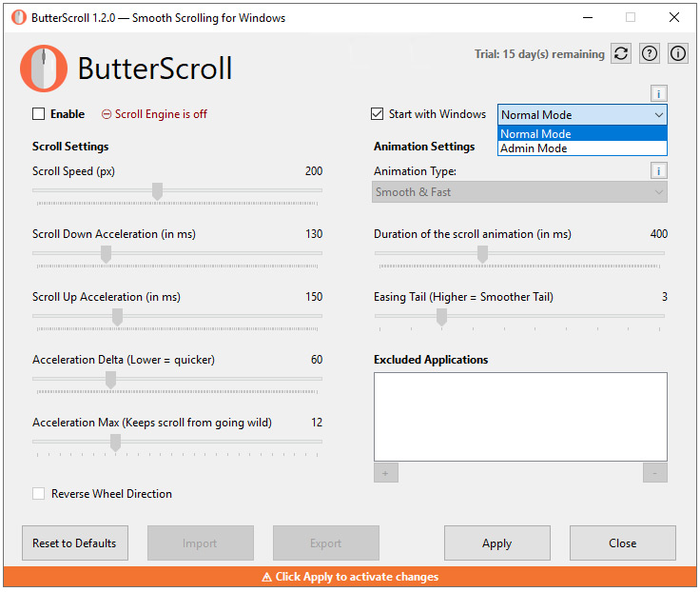Click Reset to Defaults button
The width and height of the screenshot is (700, 592).
[75, 543]
